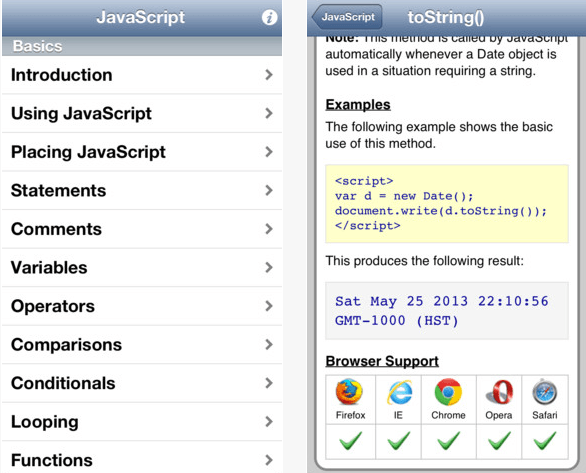Image resolution: width=586 pixels, height=473 pixels.
Task: Click the green checkmark under Firefox
Action: [x=351, y=441]
